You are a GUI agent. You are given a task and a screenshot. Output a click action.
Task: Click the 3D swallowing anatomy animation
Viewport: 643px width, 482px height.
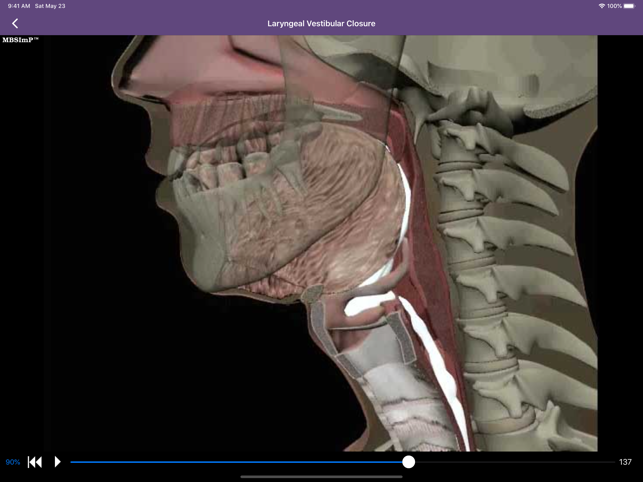pos(321,243)
